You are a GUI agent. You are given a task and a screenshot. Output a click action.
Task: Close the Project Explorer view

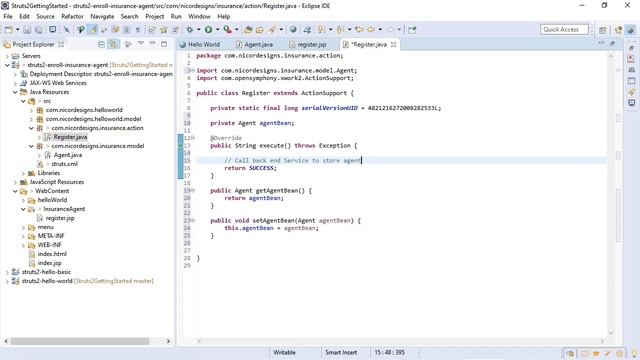(x=61, y=44)
